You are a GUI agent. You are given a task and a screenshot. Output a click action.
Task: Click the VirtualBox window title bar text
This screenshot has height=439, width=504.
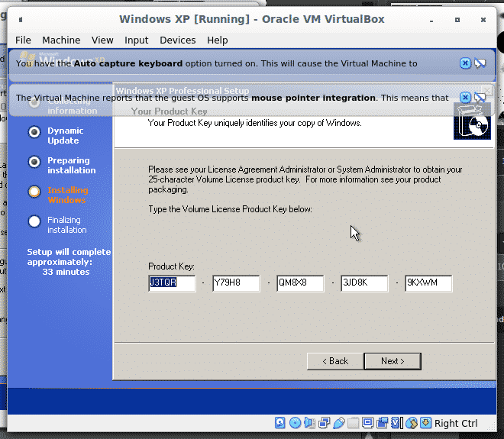click(252, 19)
